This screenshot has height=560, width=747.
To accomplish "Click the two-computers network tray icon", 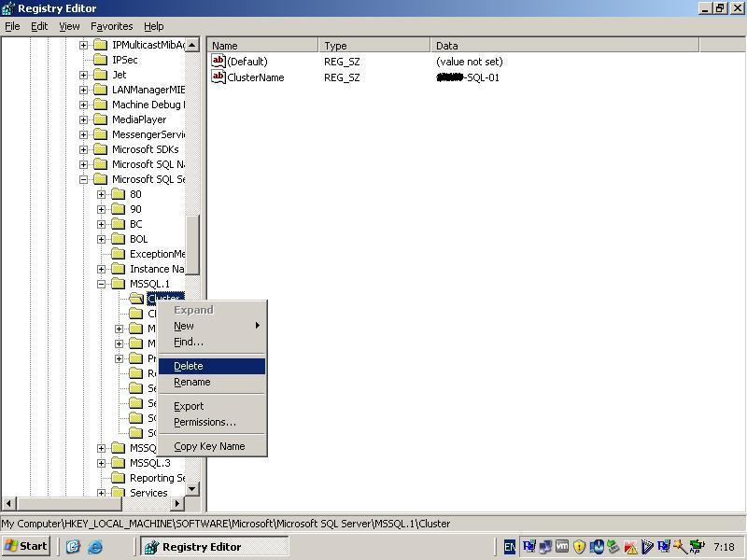I will click(545, 547).
